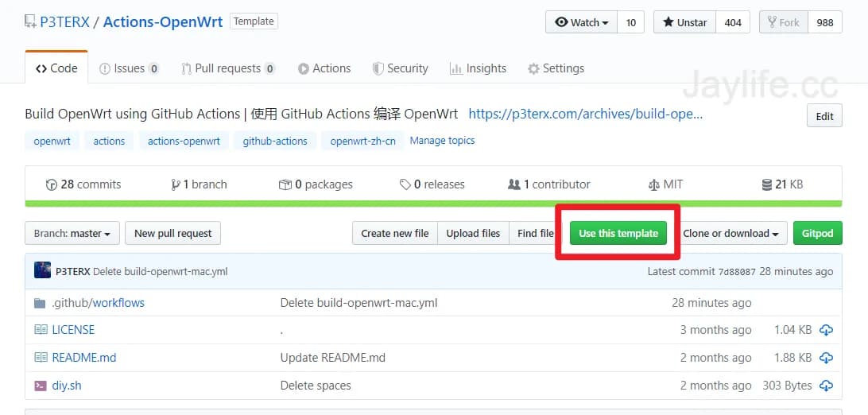The image size is (868, 415).
Task: Open Clone or download dropdown
Action: (x=730, y=233)
